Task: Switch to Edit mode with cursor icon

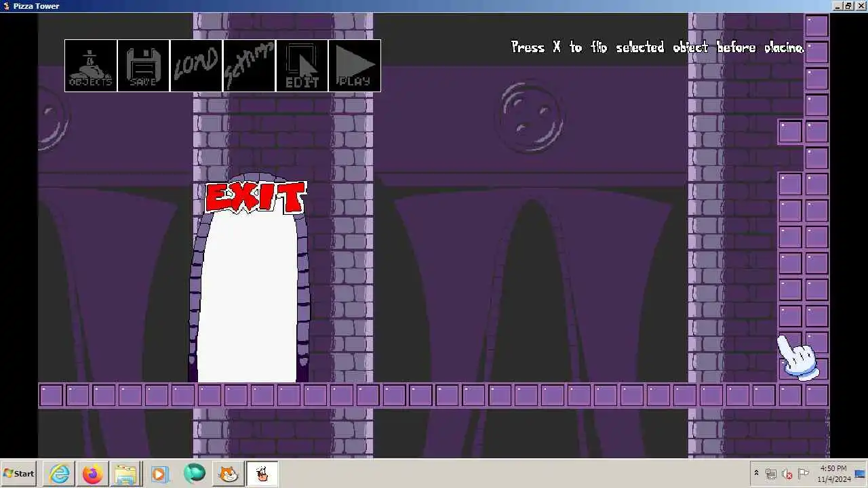Action: pos(302,66)
